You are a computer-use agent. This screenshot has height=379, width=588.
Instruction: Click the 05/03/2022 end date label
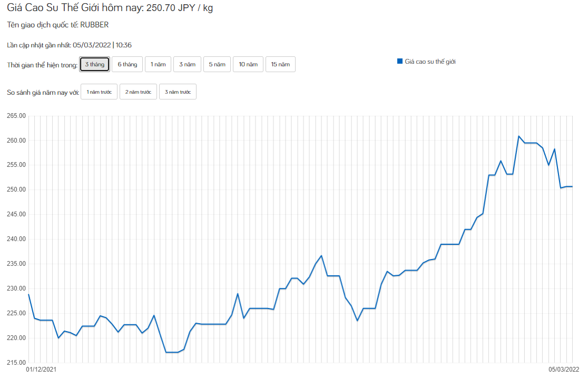(x=563, y=370)
